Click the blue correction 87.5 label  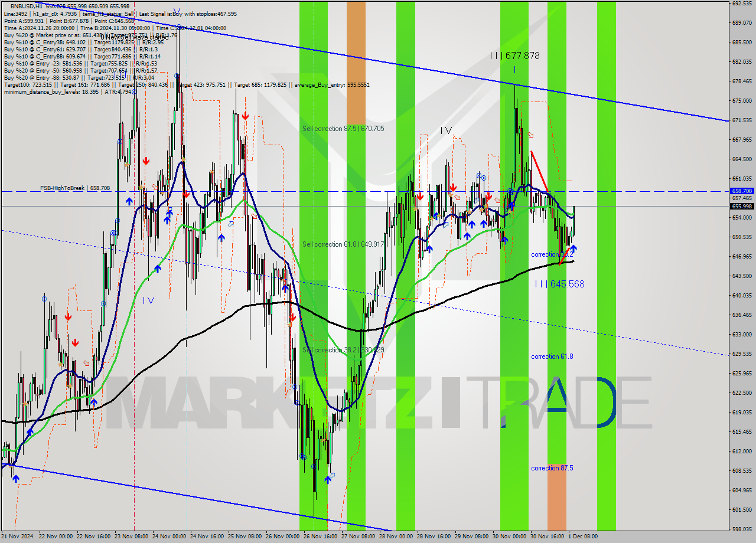pyautogui.click(x=552, y=468)
